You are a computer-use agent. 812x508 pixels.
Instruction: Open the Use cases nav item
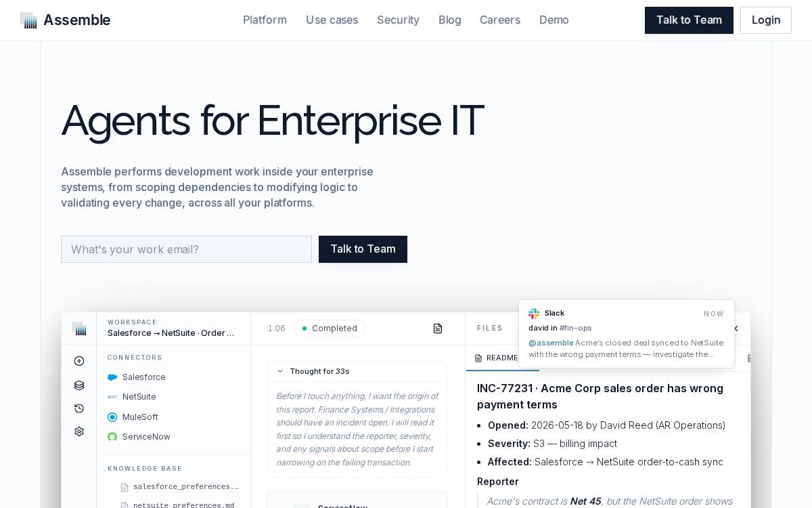point(332,20)
